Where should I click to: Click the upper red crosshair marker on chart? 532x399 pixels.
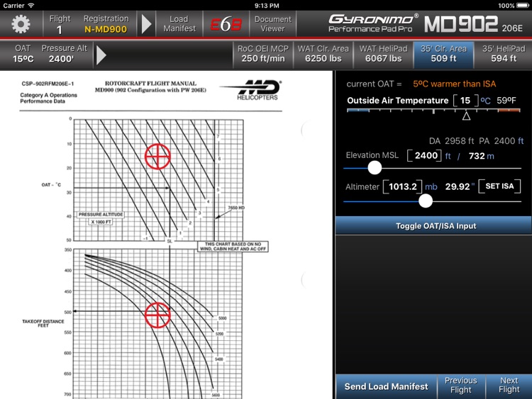point(157,157)
